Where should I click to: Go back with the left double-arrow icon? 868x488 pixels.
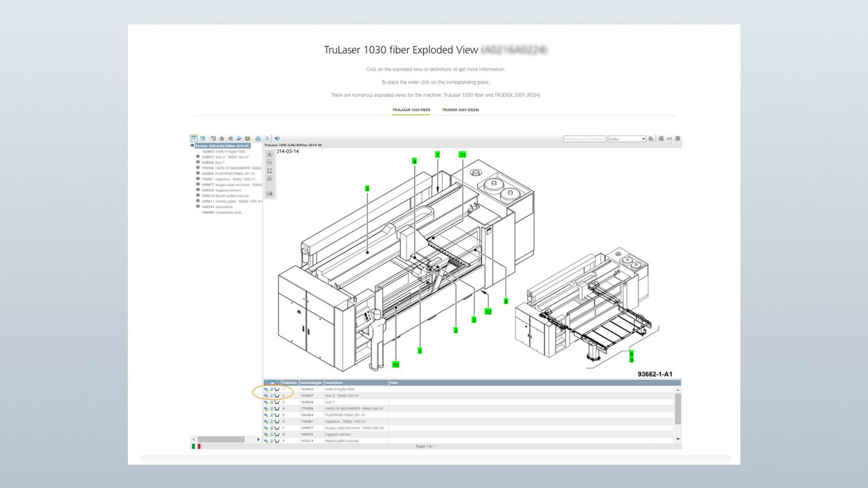tap(230, 139)
